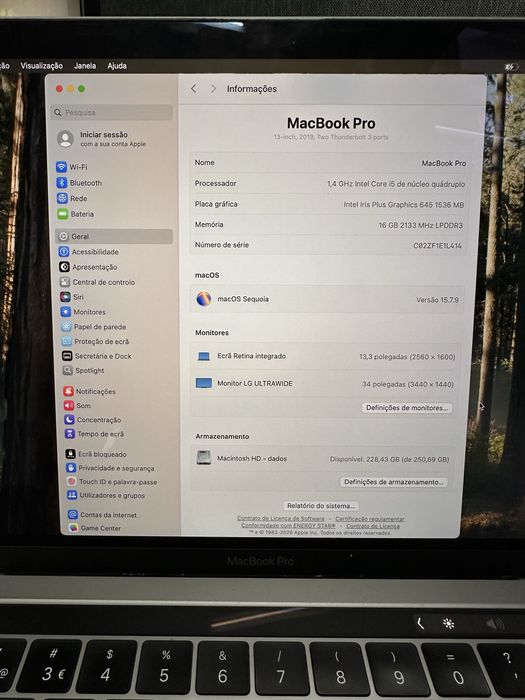Open Concentração moon icon
Screen dimensions: 525x700
[69, 420]
